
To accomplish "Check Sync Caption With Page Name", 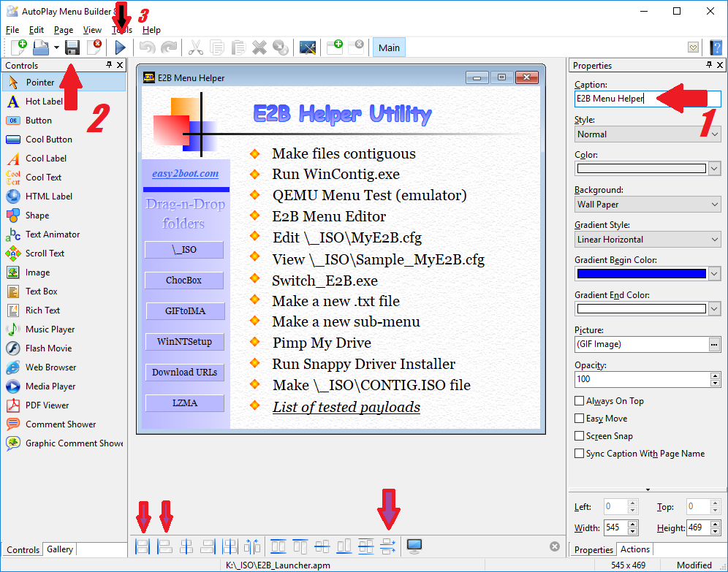I will (x=579, y=453).
